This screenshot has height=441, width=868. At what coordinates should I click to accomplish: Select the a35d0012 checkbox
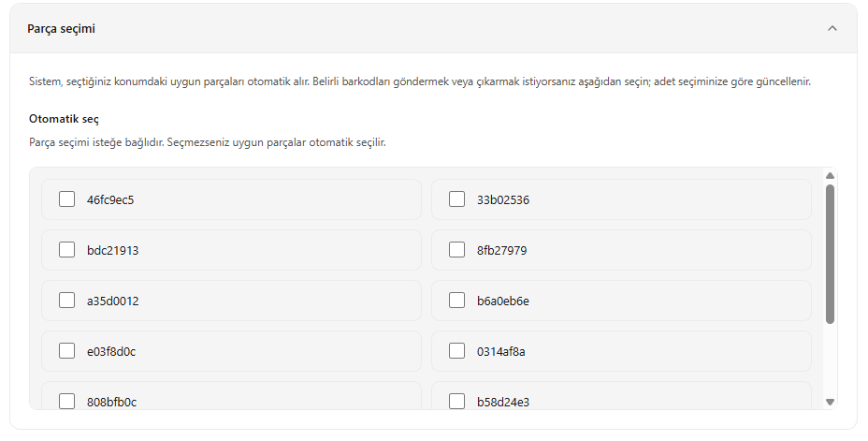(67, 300)
